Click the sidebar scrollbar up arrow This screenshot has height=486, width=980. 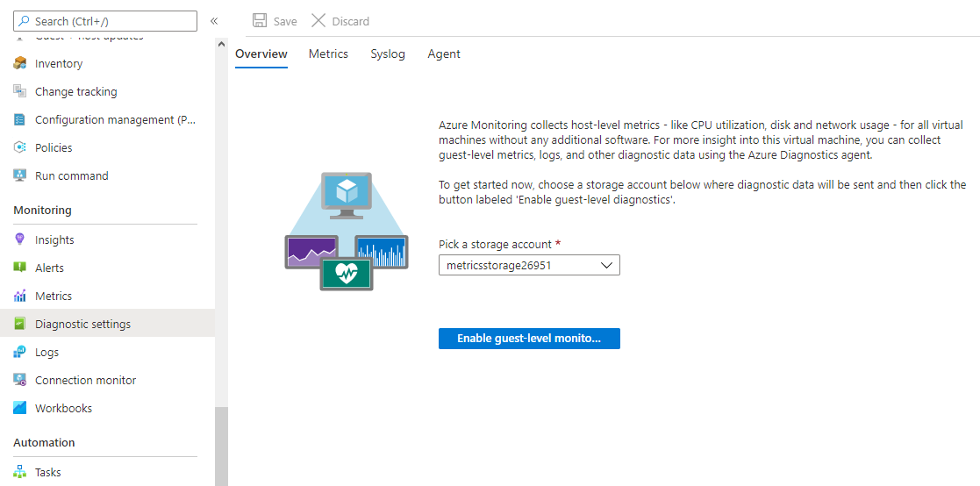pyautogui.click(x=221, y=45)
